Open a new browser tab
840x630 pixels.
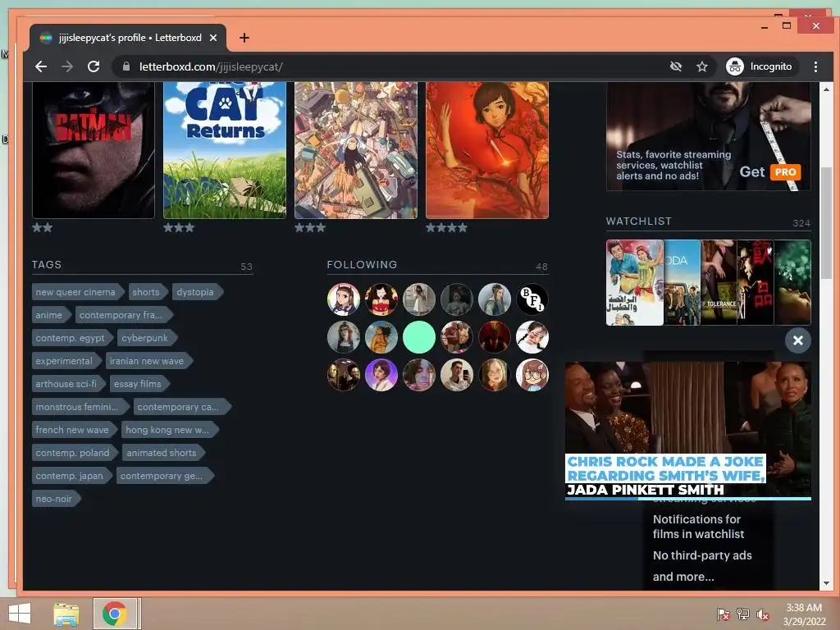[244, 38]
